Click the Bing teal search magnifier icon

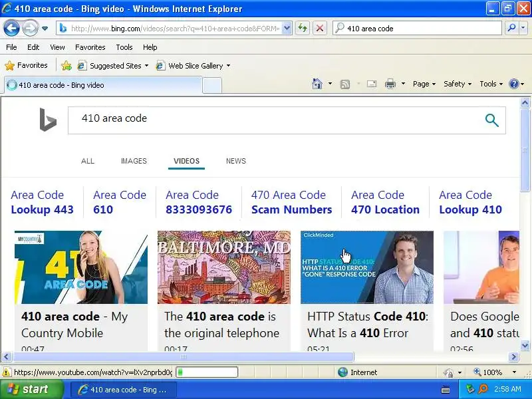click(491, 120)
